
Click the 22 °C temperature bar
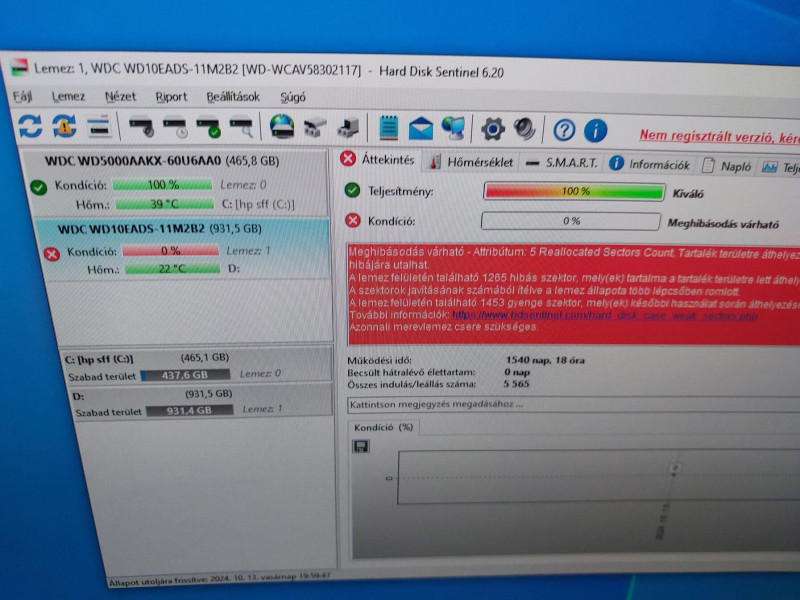172,268
